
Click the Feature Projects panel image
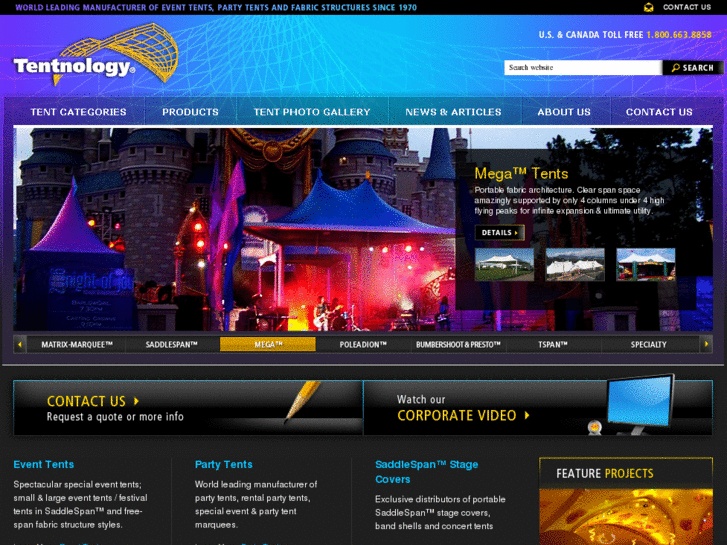(x=626, y=517)
